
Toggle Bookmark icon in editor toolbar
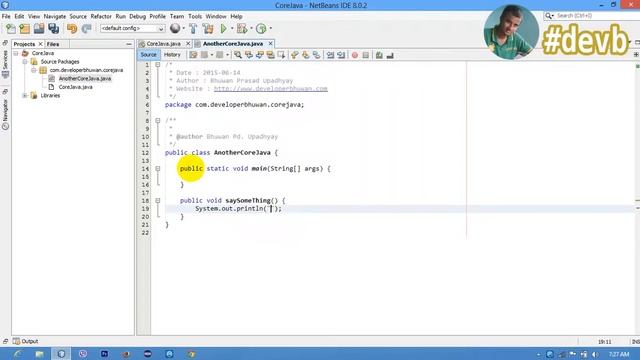click(317, 55)
